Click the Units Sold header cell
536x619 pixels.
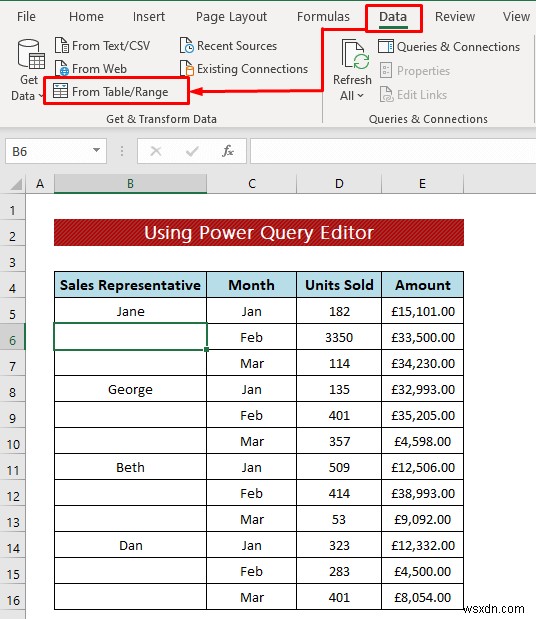coord(339,285)
